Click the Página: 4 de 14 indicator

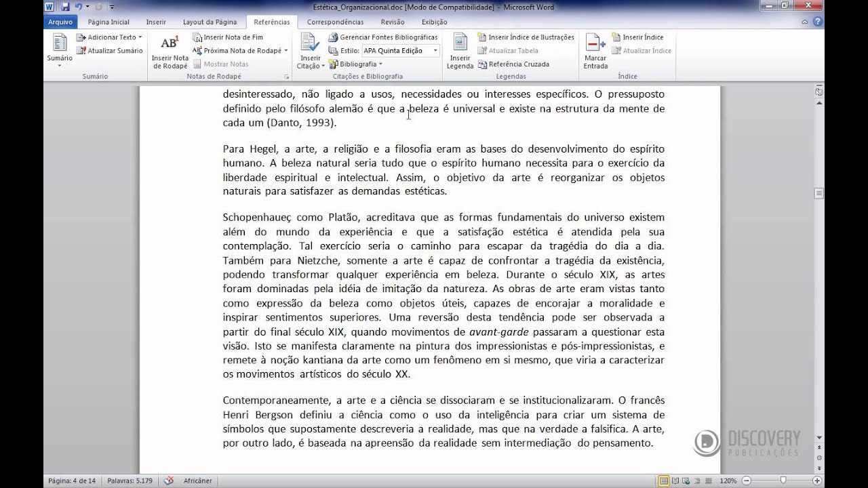(x=71, y=481)
